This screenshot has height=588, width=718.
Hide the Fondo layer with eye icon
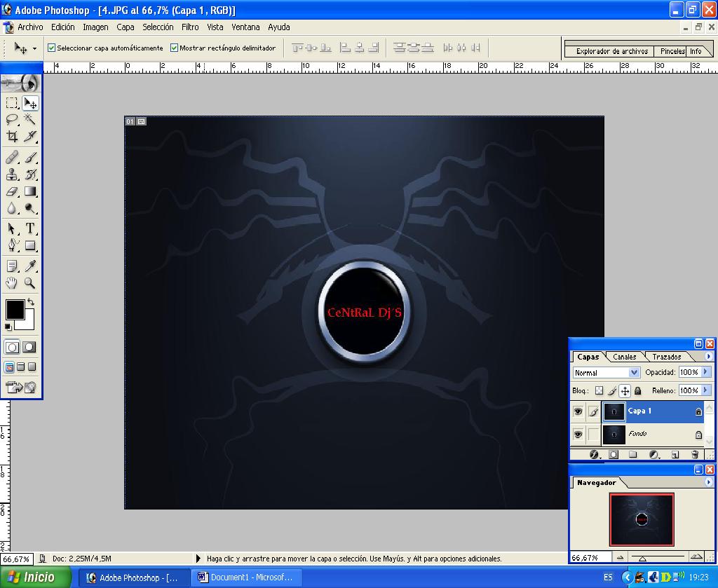[578, 435]
